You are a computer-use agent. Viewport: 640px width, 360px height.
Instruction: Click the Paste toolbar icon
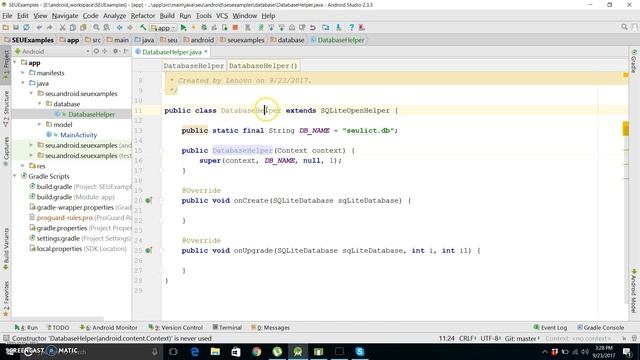pyautogui.click(x=83, y=28)
